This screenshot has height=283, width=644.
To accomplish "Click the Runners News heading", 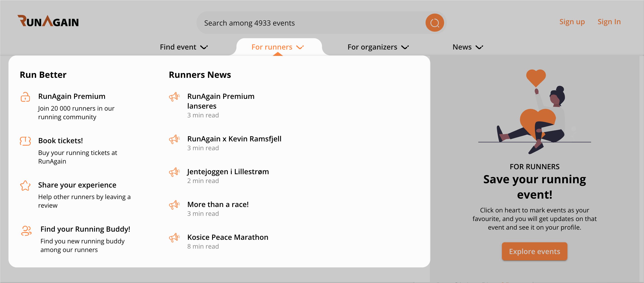I will point(200,75).
